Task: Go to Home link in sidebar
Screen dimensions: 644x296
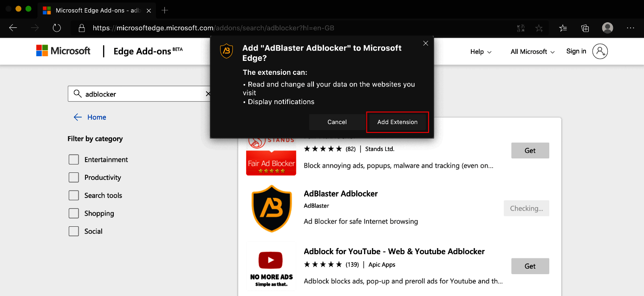Action: (x=97, y=117)
